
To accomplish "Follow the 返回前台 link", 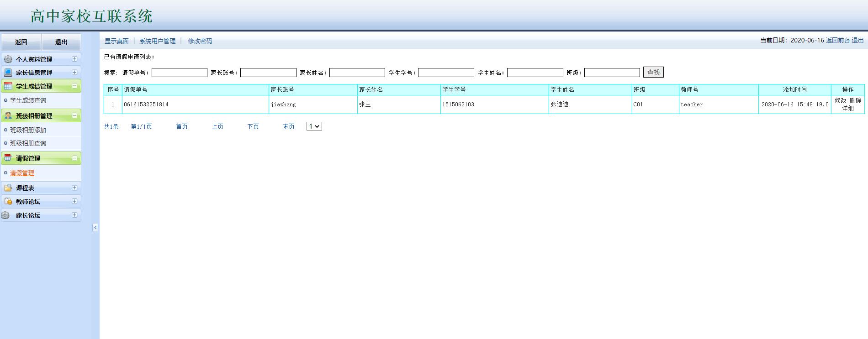I will (838, 40).
